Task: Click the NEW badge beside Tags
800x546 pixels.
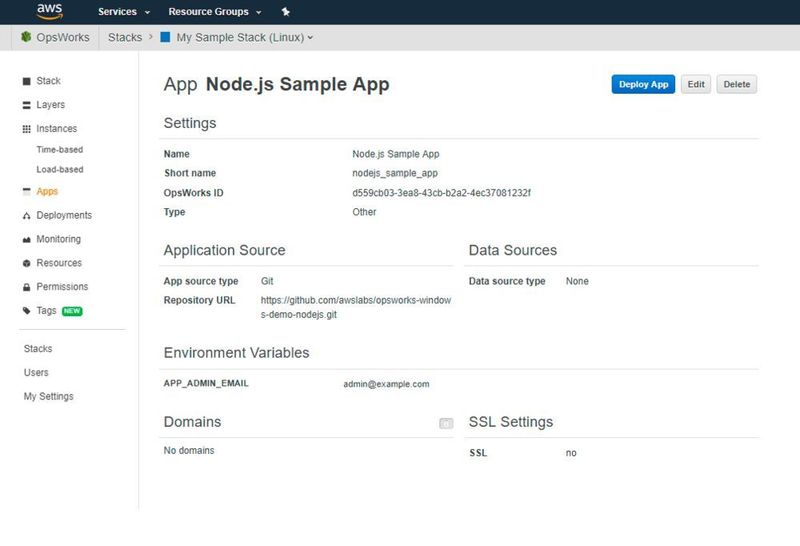Action: [72, 311]
